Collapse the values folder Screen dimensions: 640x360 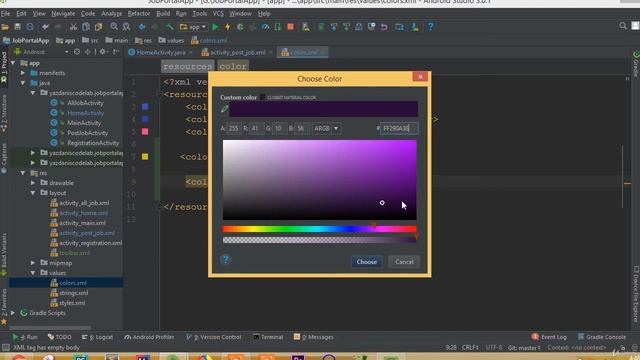33,273
